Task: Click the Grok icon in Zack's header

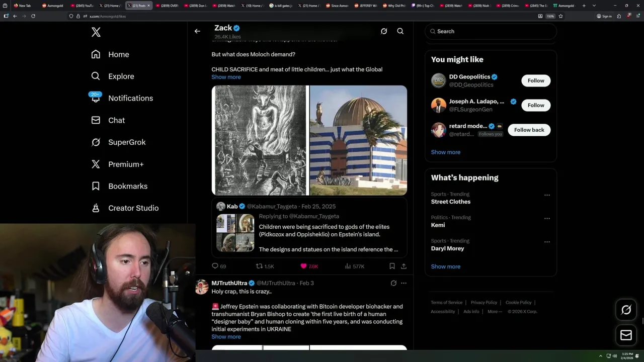Action: tap(384, 31)
